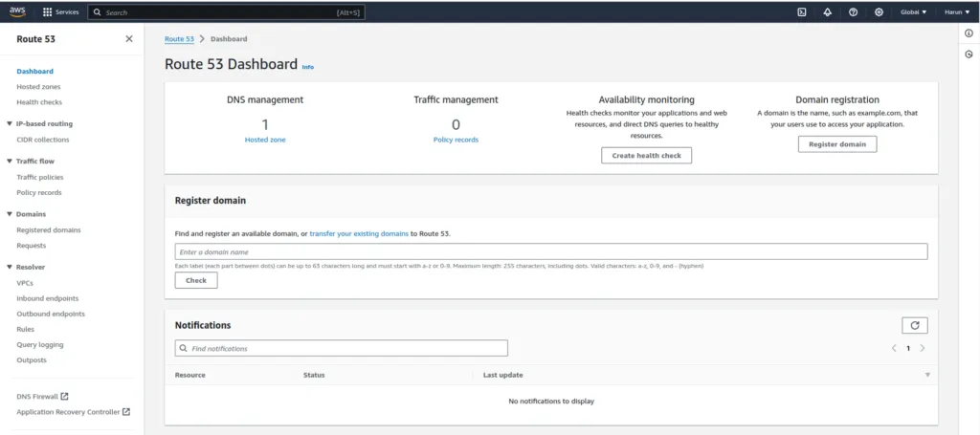This screenshot has width=980, height=435.
Task: Focus the Enter a domain name field
Action: (551, 252)
